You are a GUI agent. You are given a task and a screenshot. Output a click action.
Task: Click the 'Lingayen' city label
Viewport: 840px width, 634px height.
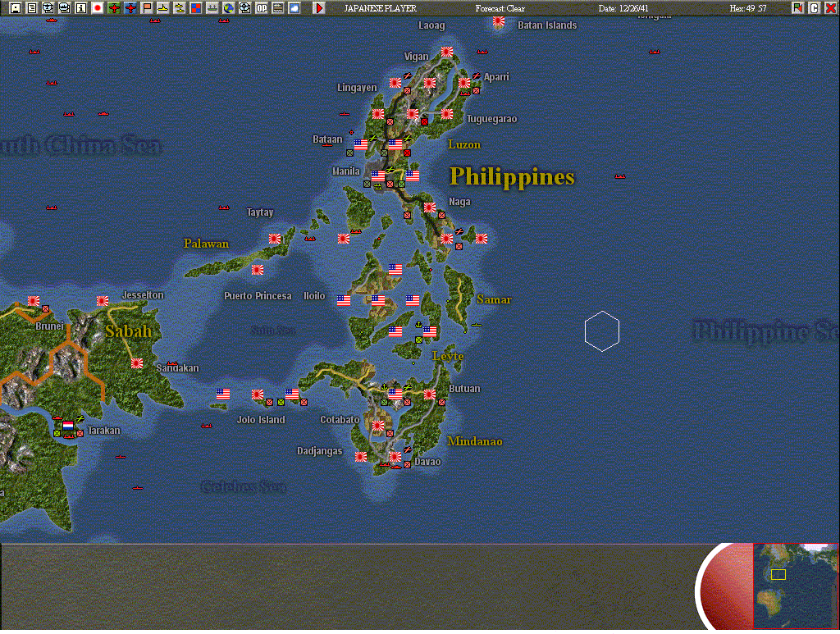click(357, 87)
